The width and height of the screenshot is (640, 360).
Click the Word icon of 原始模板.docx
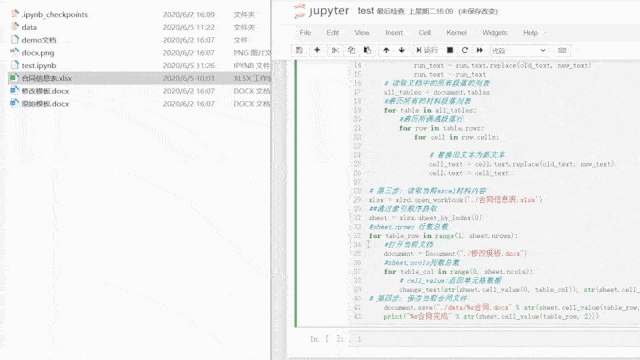tap(14, 103)
